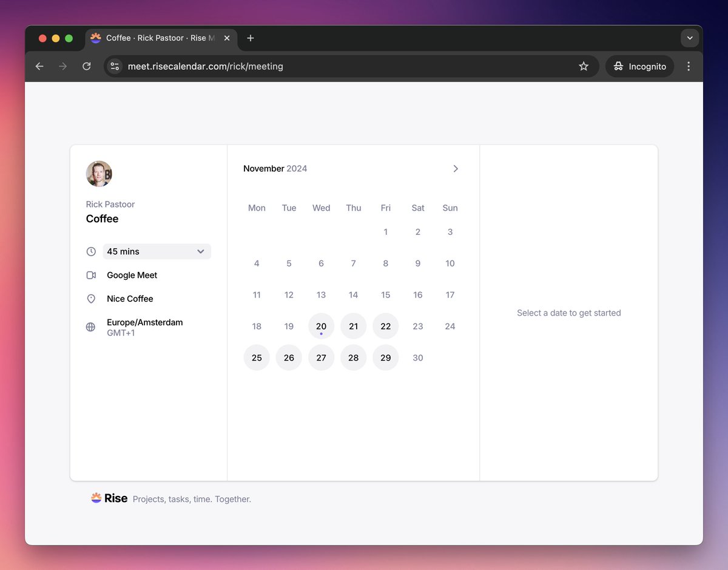Click the yellow minimize window button
The height and width of the screenshot is (570, 728).
tap(56, 38)
